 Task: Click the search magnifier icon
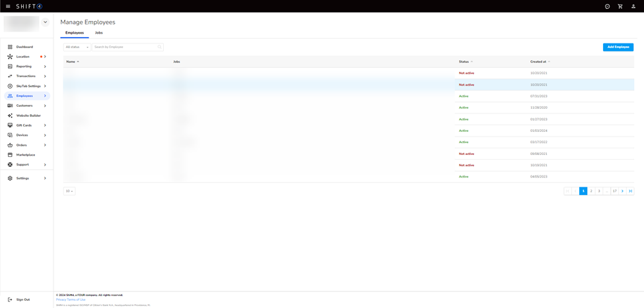pyautogui.click(x=159, y=47)
